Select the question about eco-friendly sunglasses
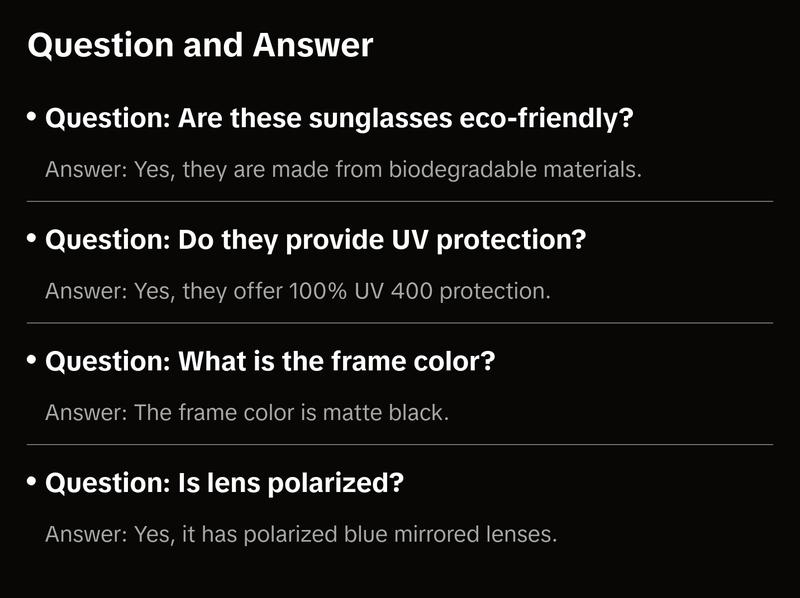Screen dimensions: 800x598 [x=340, y=119]
